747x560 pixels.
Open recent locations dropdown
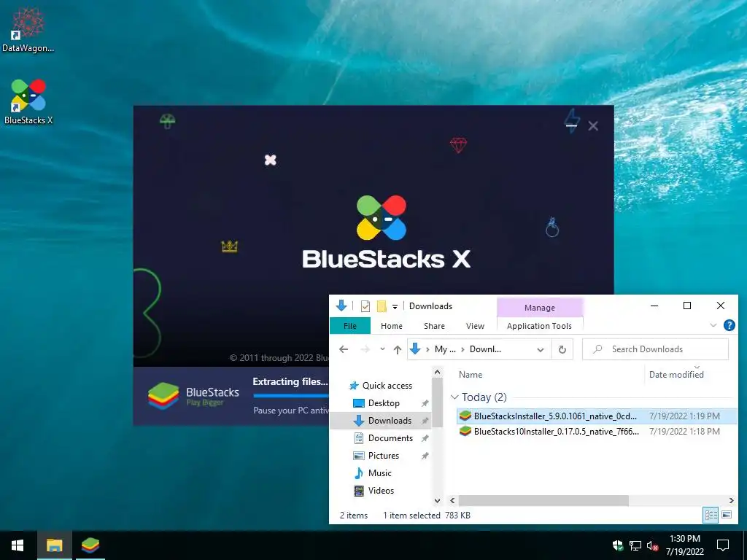click(x=382, y=349)
